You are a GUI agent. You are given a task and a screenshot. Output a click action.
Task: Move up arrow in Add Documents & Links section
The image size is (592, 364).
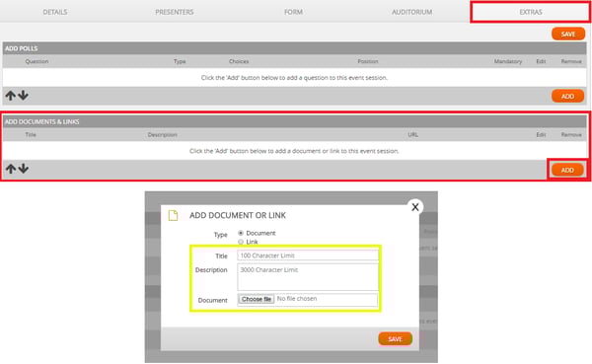coord(11,169)
